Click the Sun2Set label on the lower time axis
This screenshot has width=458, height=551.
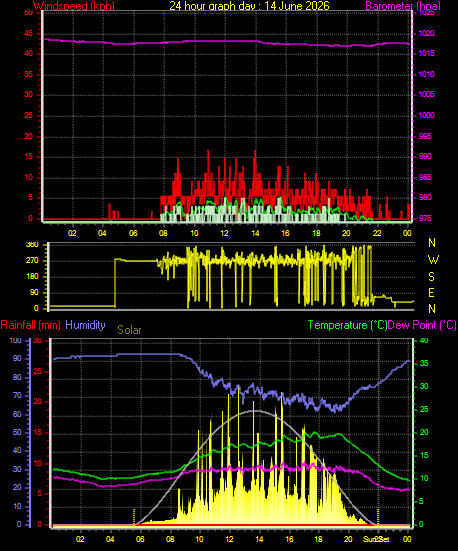(376, 539)
